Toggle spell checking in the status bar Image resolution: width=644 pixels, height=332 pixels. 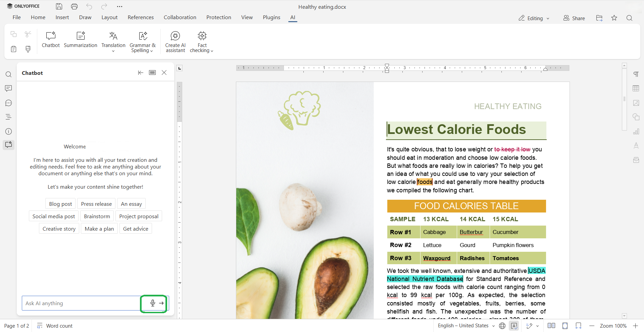click(x=514, y=326)
